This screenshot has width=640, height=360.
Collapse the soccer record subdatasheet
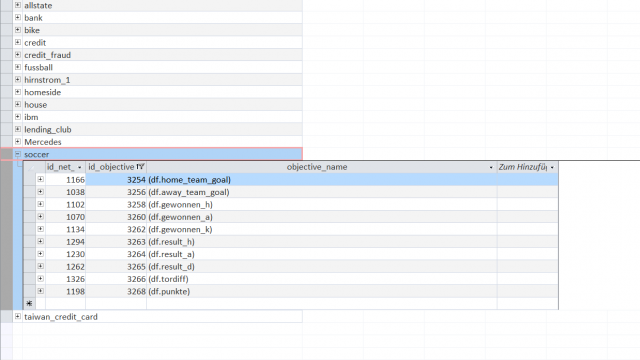pos(18,154)
